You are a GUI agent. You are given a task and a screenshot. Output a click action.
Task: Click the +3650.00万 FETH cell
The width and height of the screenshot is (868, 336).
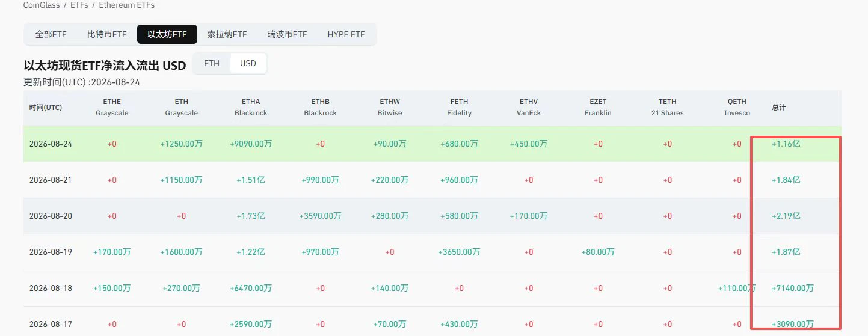[x=459, y=252]
